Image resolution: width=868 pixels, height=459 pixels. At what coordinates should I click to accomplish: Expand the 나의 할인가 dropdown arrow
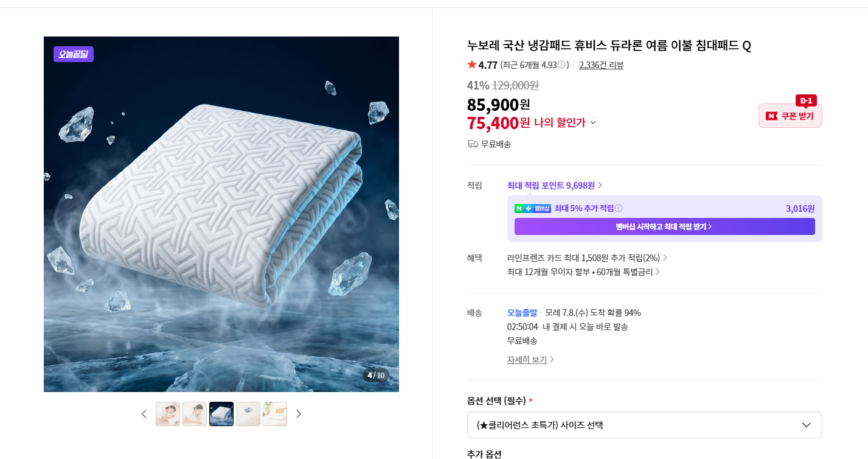pyautogui.click(x=593, y=122)
